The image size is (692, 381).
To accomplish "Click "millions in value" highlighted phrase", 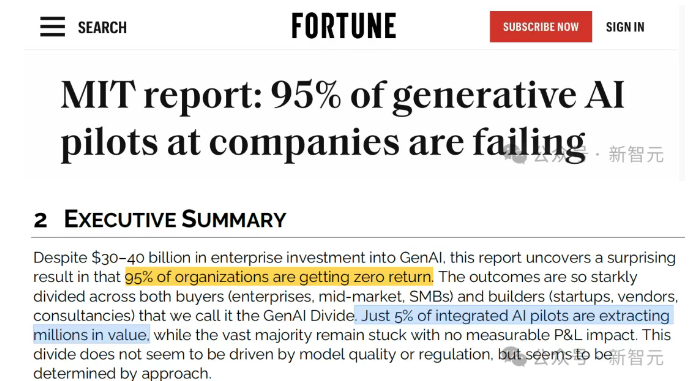I will (91, 335).
